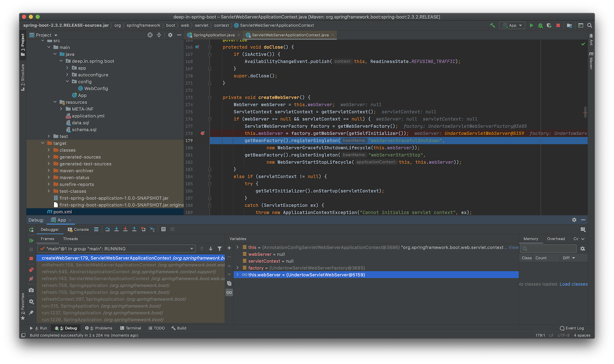
Task: Click the Load classes link
Action: pos(573,284)
